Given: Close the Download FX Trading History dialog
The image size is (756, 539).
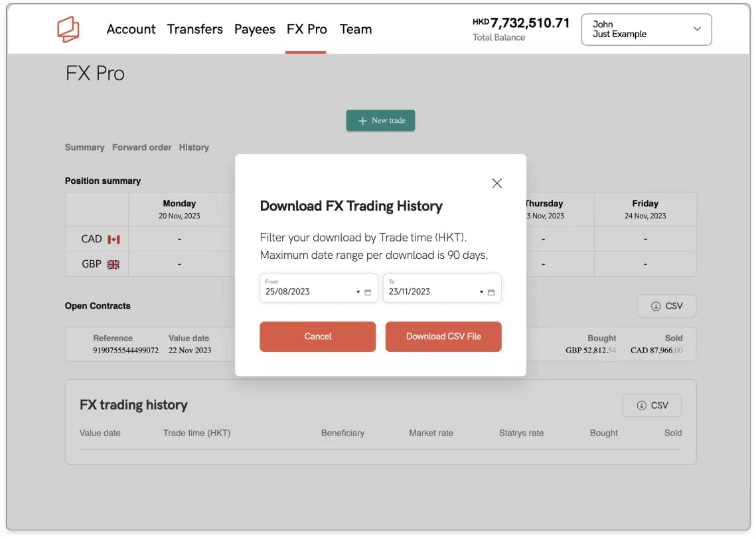Looking at the screenshot, I should pos(496,183).
